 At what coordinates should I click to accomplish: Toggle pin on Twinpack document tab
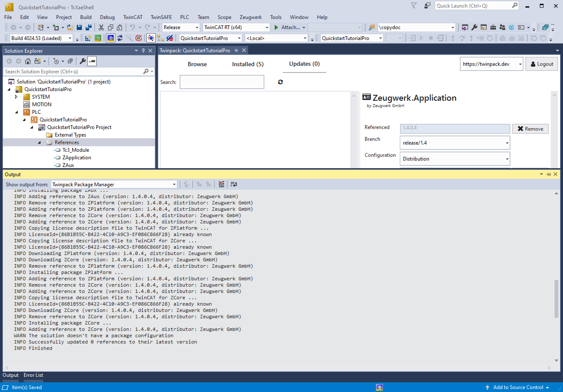click(236, 50)
